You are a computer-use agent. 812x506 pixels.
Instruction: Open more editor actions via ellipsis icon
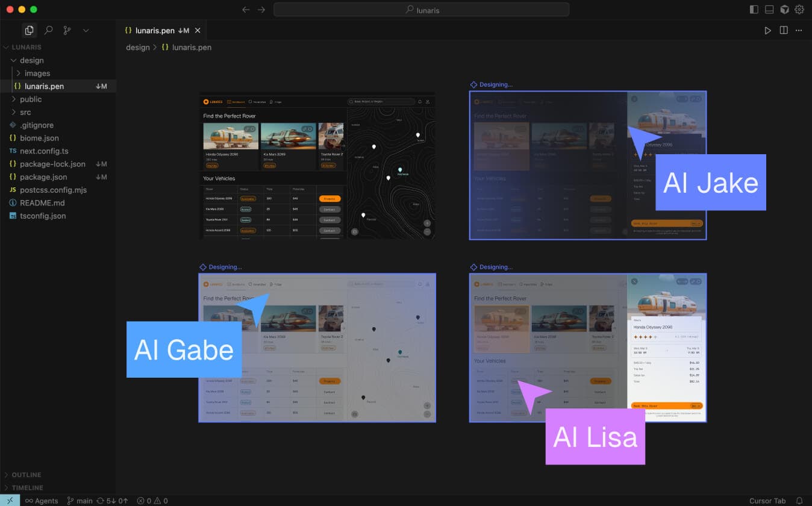799,30
